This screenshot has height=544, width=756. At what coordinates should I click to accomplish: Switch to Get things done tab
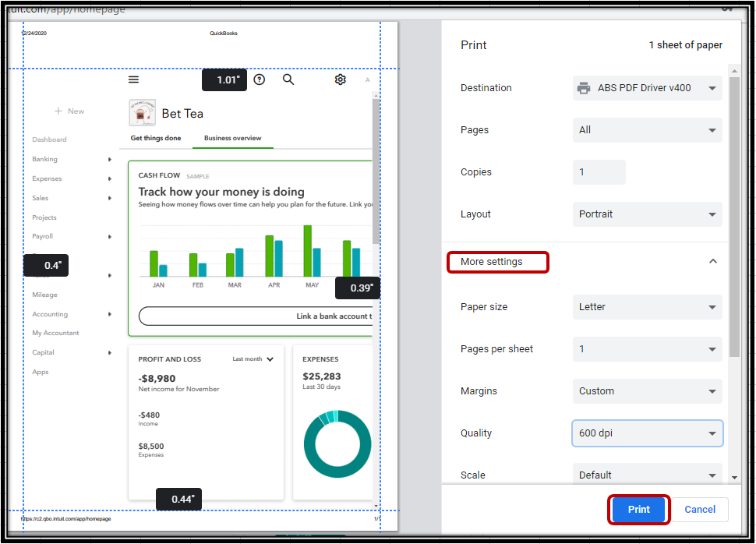156,138
